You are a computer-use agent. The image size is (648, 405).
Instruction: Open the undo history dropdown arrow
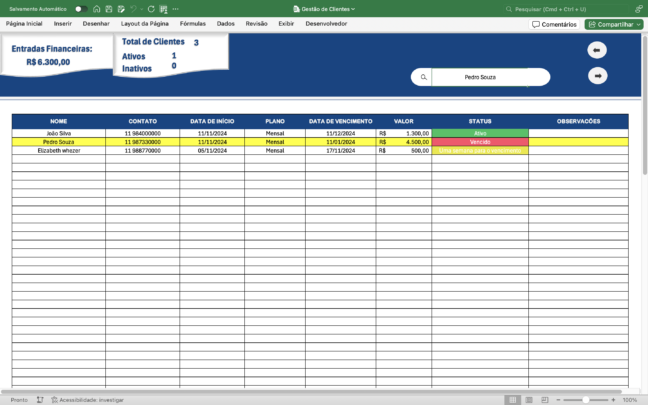(x=141, y=8)
